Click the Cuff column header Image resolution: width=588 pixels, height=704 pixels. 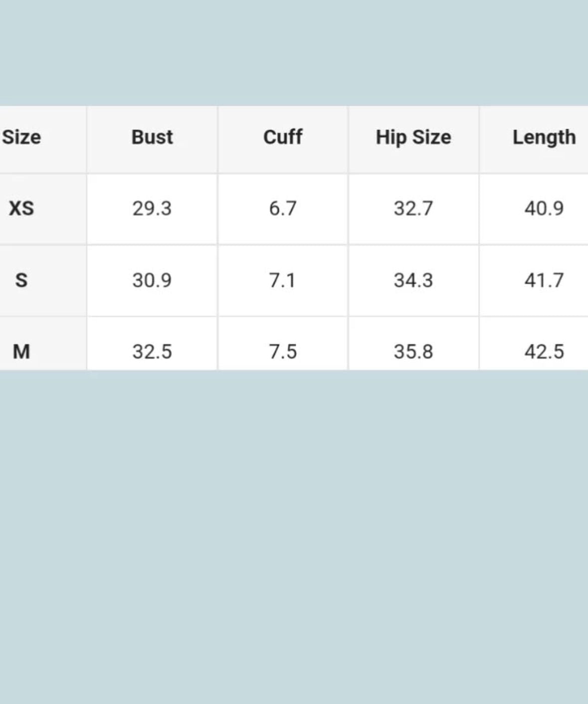tap(283, 137)
